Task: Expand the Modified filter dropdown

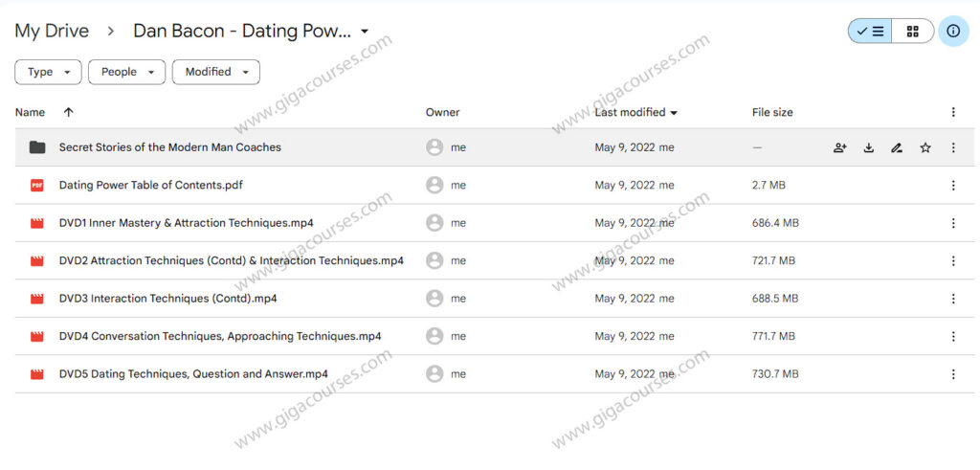Action: (215, 72)
